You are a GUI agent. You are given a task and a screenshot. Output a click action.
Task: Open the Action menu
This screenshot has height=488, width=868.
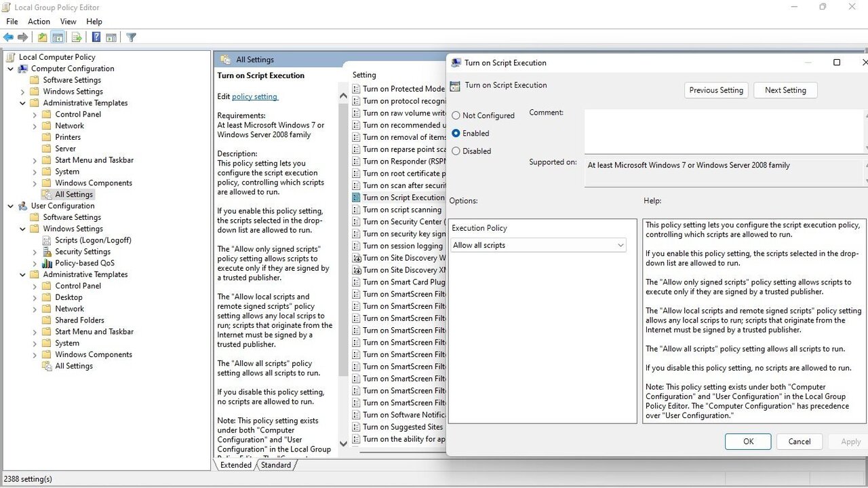point(39,22)
